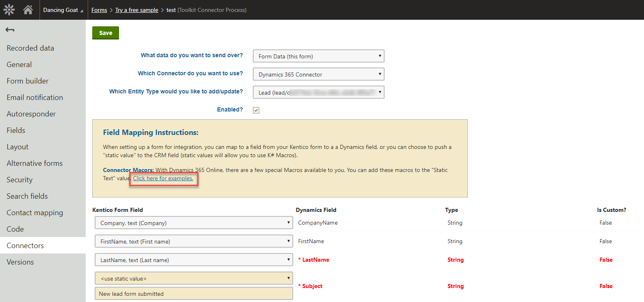Open the Entity Type dropdown showing Lead
The image size is (644, 302).
318,92
